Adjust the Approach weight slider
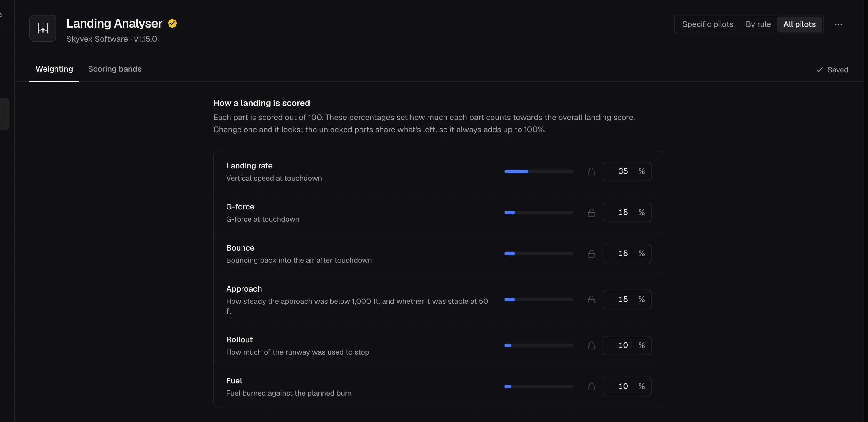This screenshot has height=422, width=868. tap(539, 300)
